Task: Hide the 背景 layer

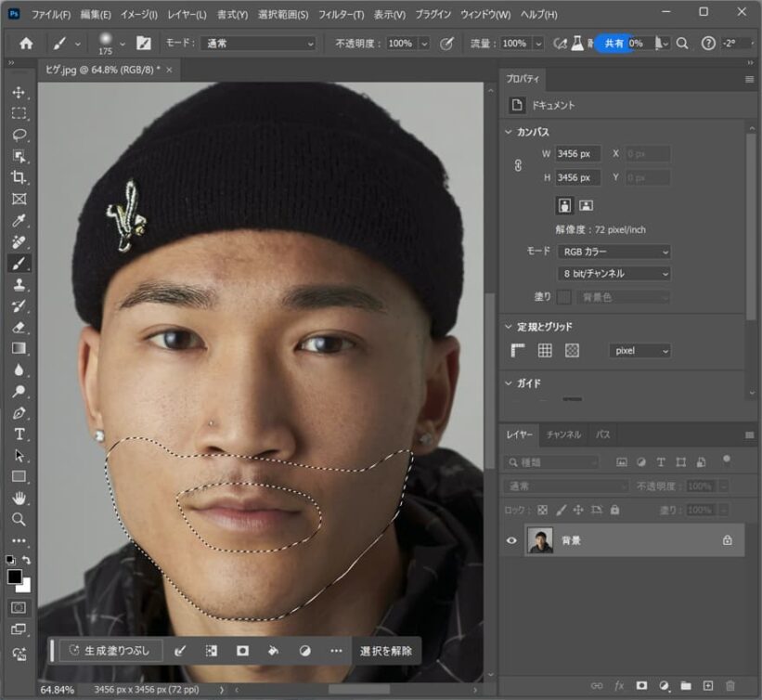Action: 510,539
